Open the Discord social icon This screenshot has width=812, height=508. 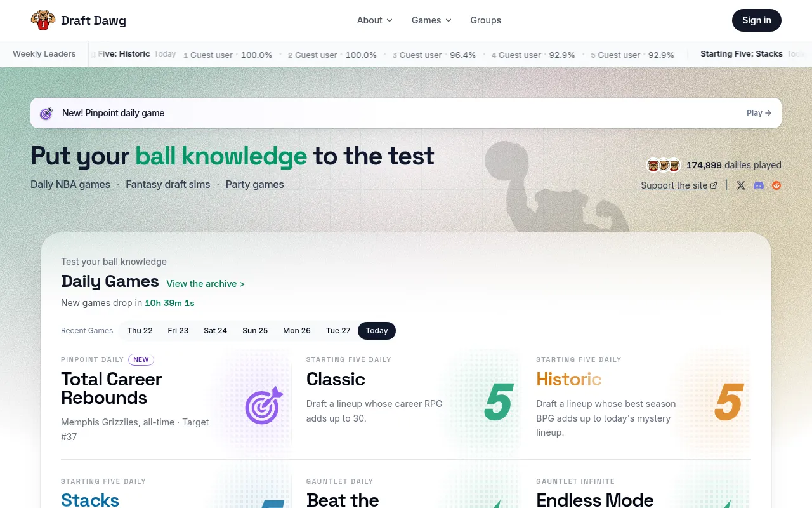[759, 185]
